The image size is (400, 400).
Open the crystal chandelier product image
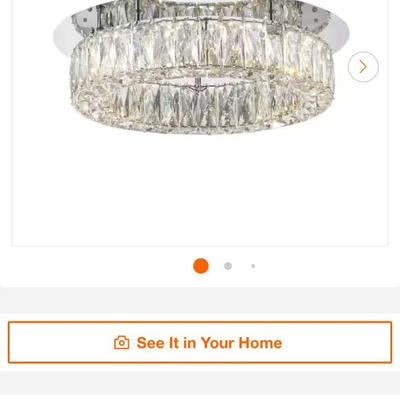tap(201, 67)
